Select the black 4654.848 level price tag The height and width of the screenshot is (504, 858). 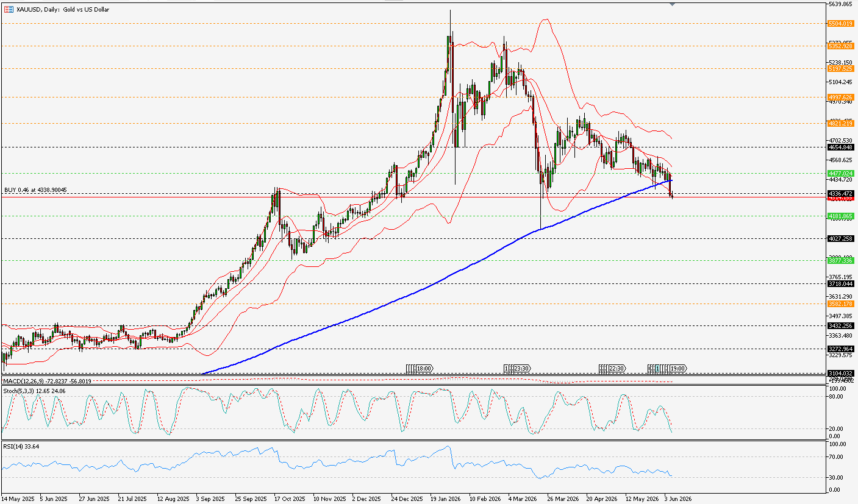click(842, 147)
